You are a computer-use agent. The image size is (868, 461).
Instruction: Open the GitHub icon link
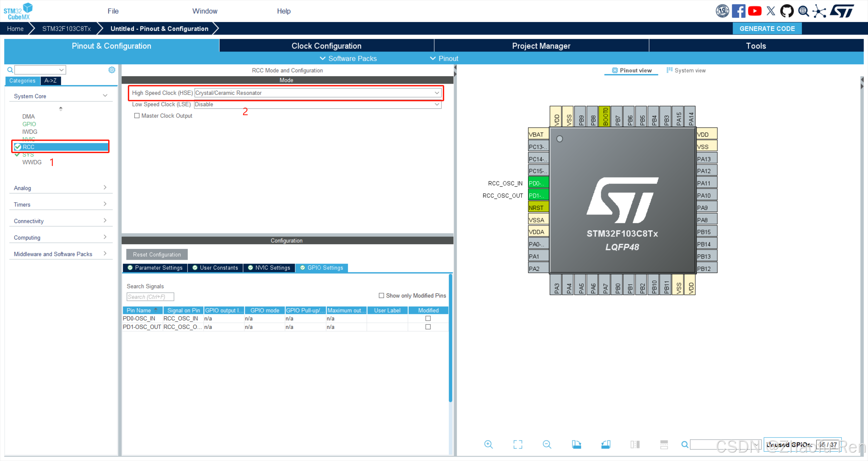[787, 11]
